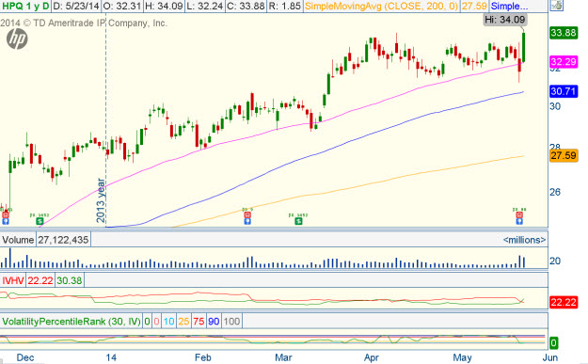588x364 pixels.
Task: Click the H: 34.09 high value
Action: [x=164, y=6]
